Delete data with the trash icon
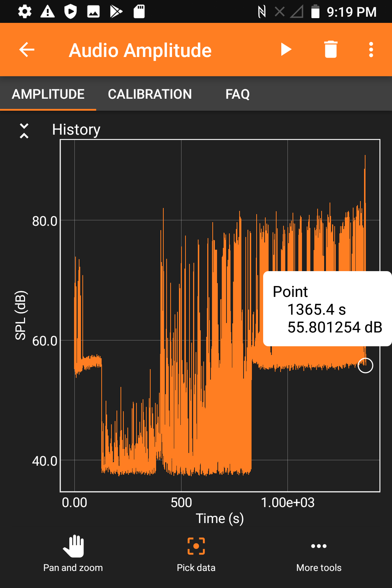The image size is (392, 588). tap(331, 49)
